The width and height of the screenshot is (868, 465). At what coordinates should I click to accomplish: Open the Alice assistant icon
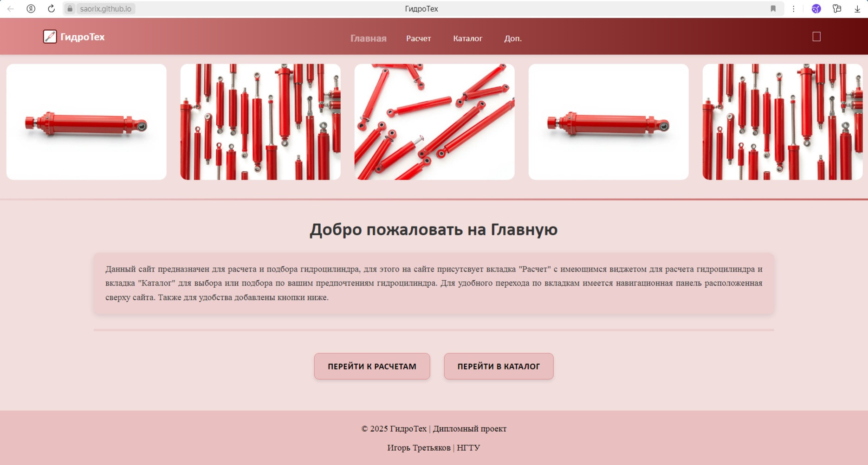[x=816, y=9]
